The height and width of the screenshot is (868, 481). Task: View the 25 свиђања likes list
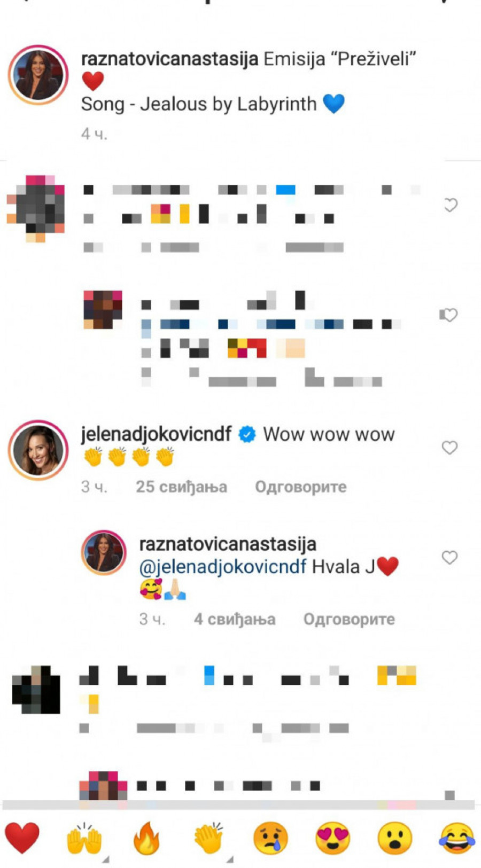point(181,487)
